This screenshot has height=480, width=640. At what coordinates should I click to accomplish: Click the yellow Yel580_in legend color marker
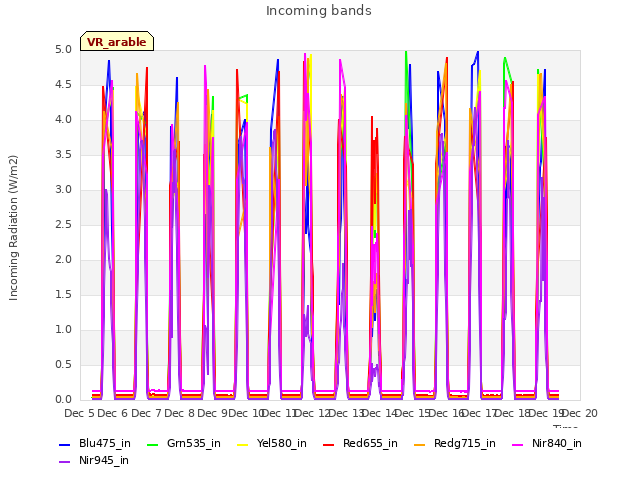coord(242,444)
